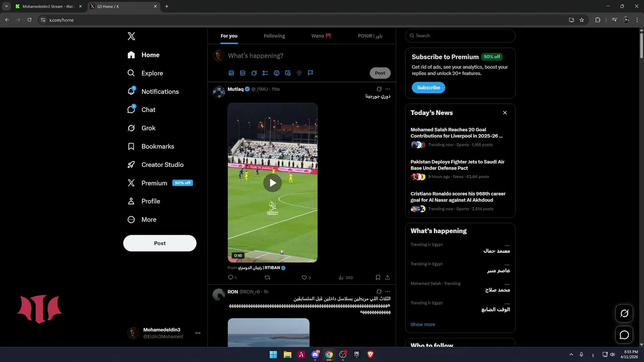This screenshot has width=644, height=362.
Task: Click the X logo in the sidebar
Action: (x=131, y=36)
